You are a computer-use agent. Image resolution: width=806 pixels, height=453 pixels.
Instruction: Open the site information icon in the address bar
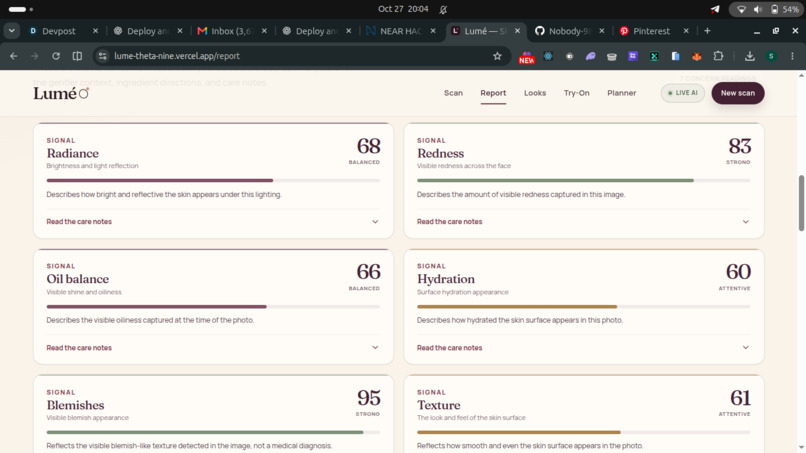[103, 56]
